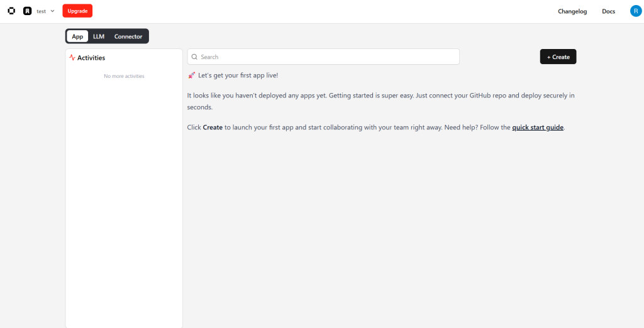This screenshot has width=644, height=328.
Task: Click the red Upgrade button
Action: (x=77, y=11)
